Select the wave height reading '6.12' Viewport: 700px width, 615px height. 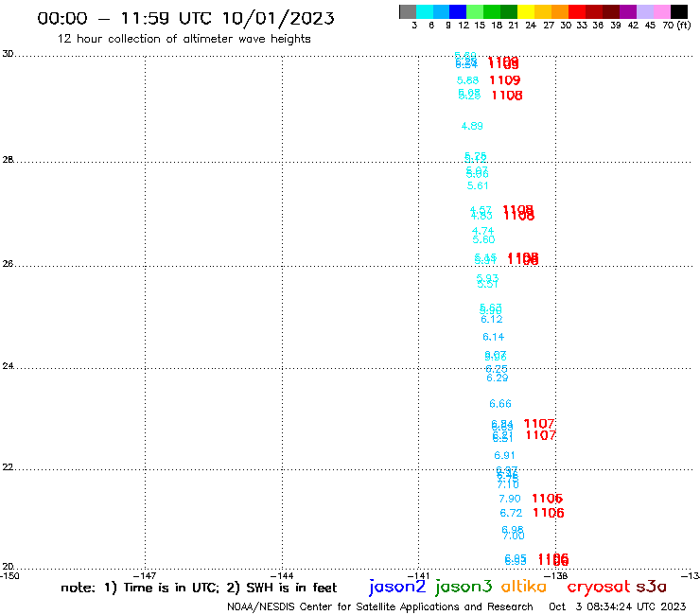tap(492, 319)
